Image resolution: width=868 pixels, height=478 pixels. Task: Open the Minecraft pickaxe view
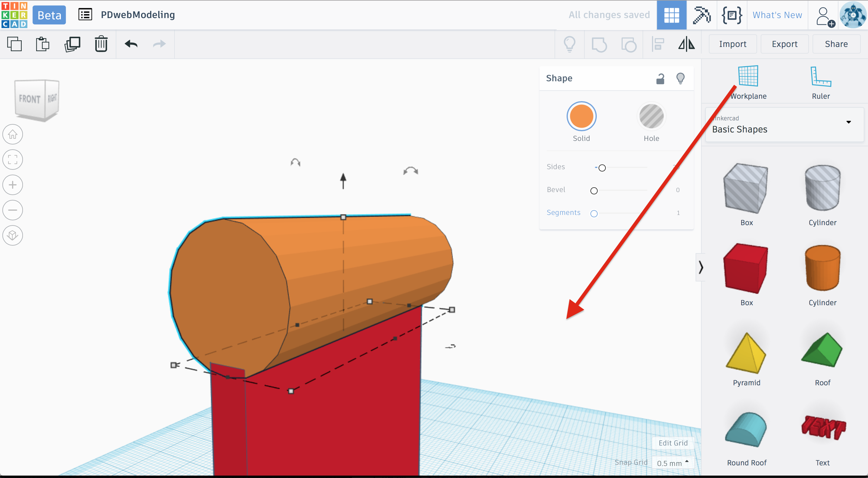(x=701, y=15)
